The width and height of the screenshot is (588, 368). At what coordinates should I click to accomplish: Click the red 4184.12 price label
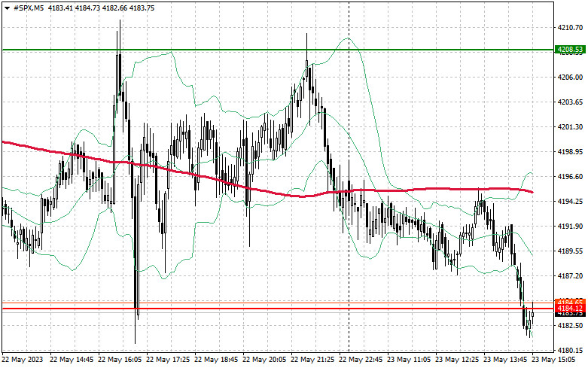(x=570, y=309)
